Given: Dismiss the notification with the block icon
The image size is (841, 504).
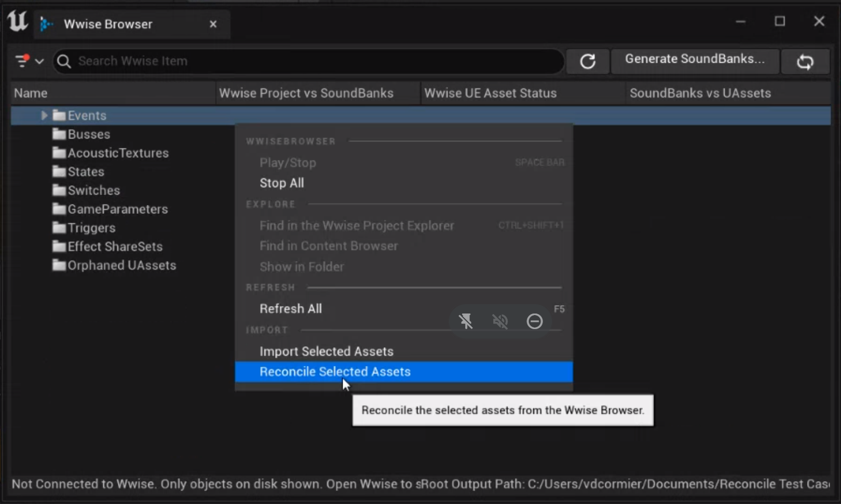Looking at the screenshot, I should pyautogui.click(x=535, y=321).
